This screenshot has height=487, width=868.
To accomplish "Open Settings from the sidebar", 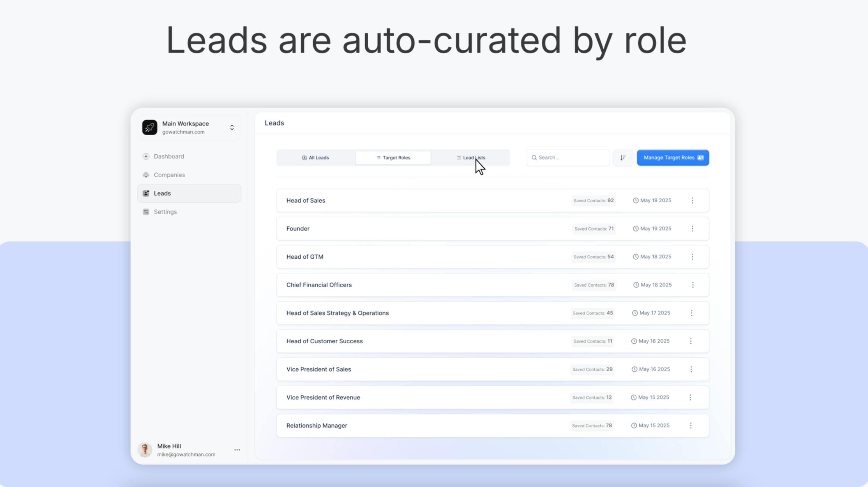I will [189, 212].
